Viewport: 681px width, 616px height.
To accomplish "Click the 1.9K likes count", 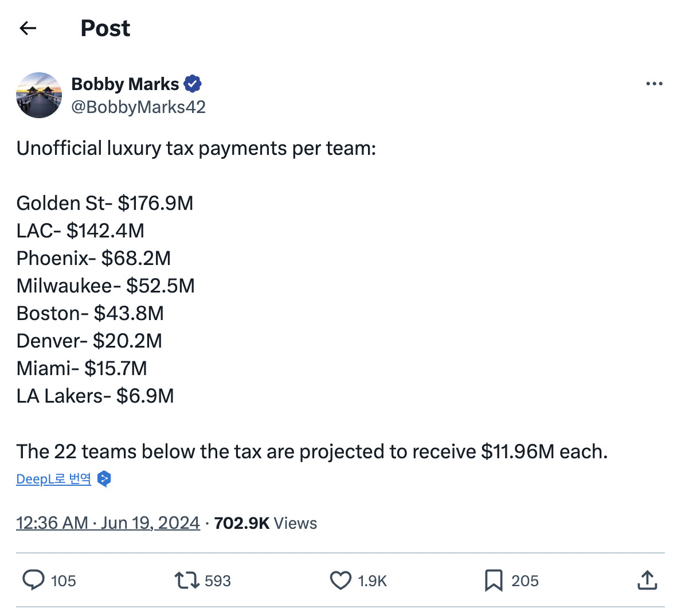I will [373, 581].
